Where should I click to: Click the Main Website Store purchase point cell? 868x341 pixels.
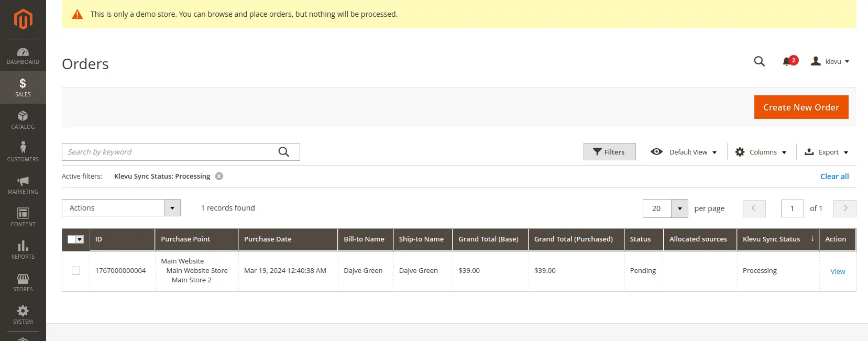197,271
